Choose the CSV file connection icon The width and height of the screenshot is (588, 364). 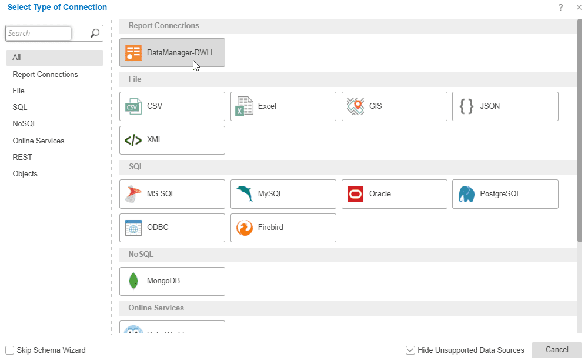point(133,106)
